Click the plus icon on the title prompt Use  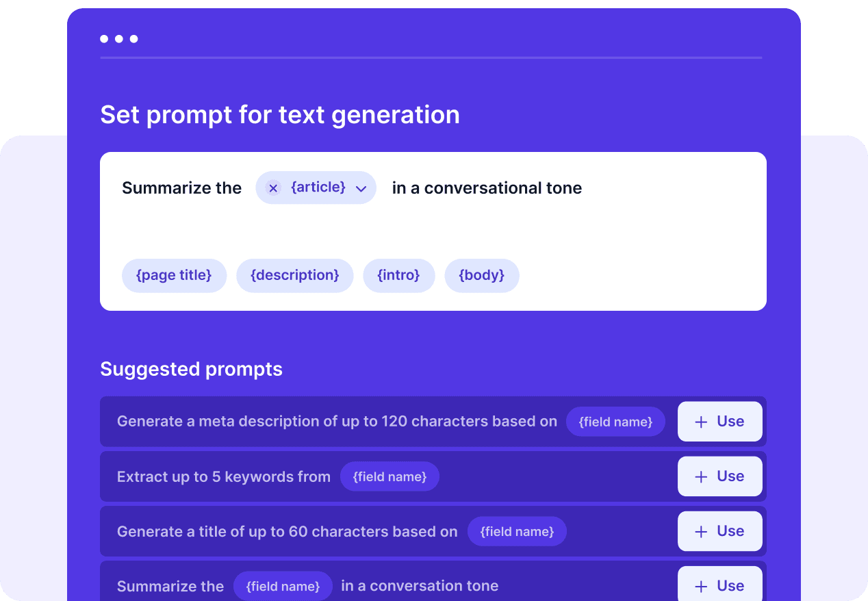[701, 531]
